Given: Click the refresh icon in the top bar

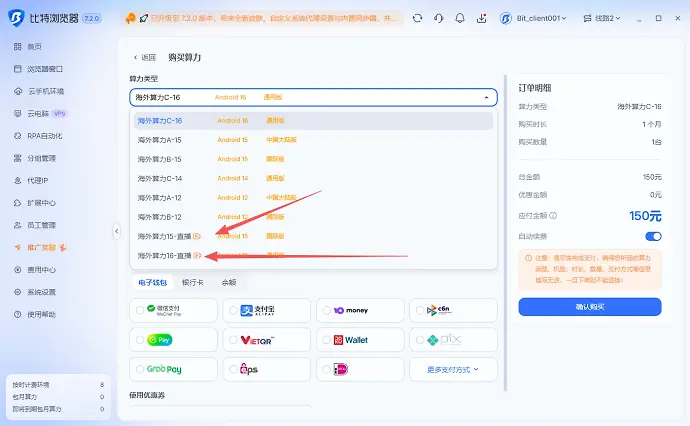Looking at the screenshot, I should (x=417, y=18).
